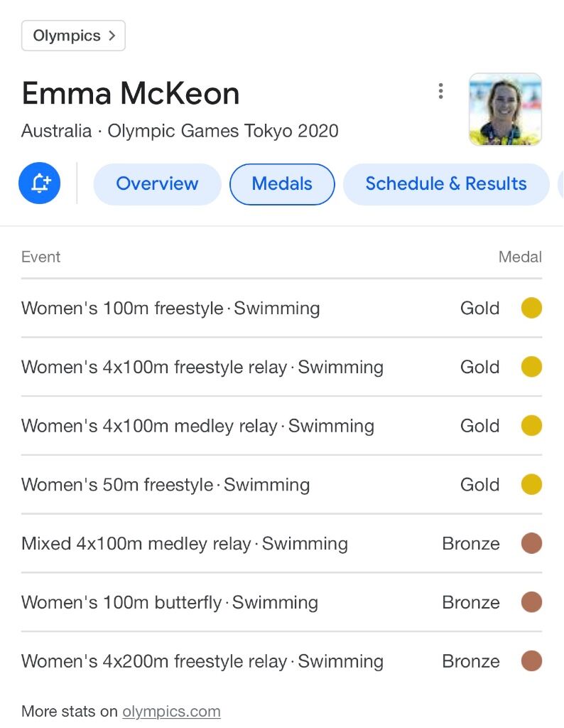Click the bronze dot for mixed medley relay

coord(531,543)
